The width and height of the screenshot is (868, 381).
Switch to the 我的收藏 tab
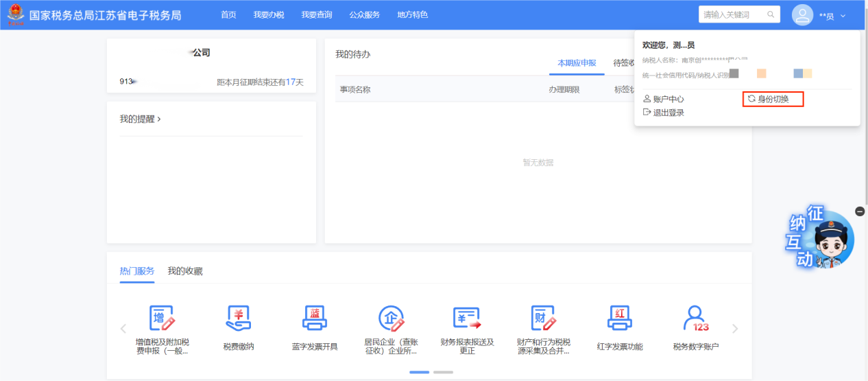click(185, 271)
